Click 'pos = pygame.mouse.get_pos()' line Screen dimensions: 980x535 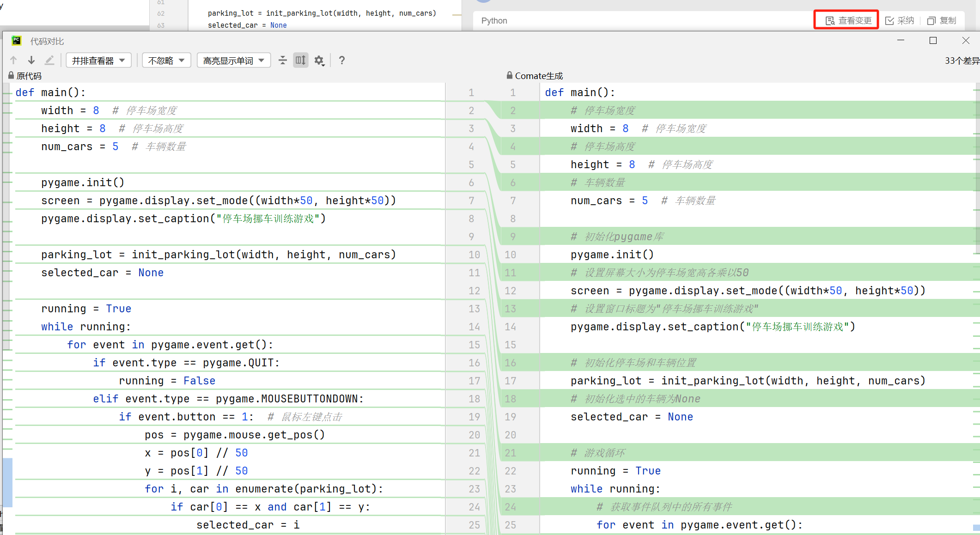(x=235, y=435)
